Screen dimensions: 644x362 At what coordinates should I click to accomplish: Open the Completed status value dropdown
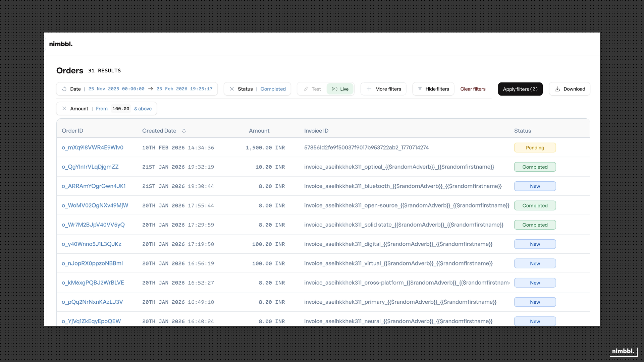click(x=273, y=89)
